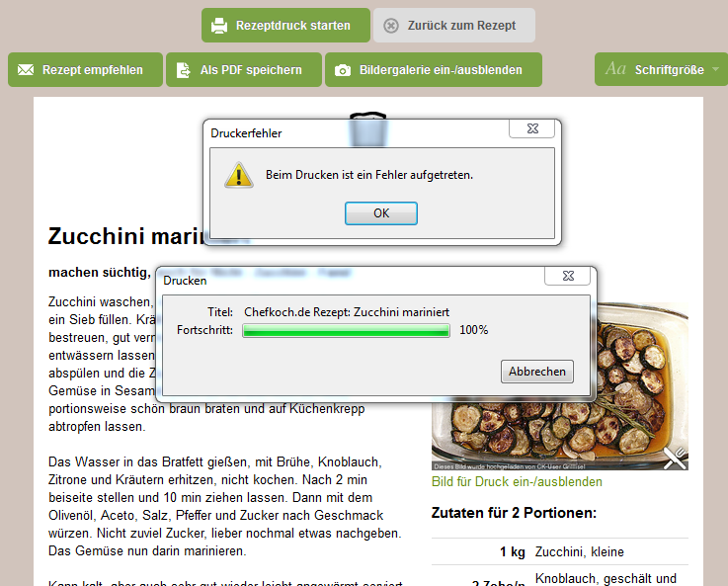728x586 pixels.
Task: Click 'Beim Drucken ist ein Fehler aufgetreten.' message
Action: pos(369,175)
